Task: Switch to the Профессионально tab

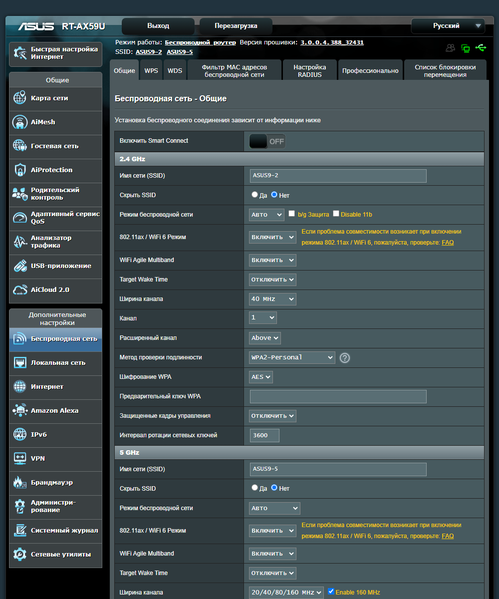Action: (370, 70)
